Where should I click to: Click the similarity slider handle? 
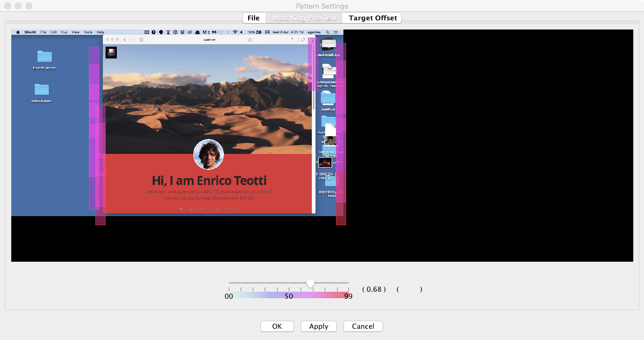click(x=310, y=284)
